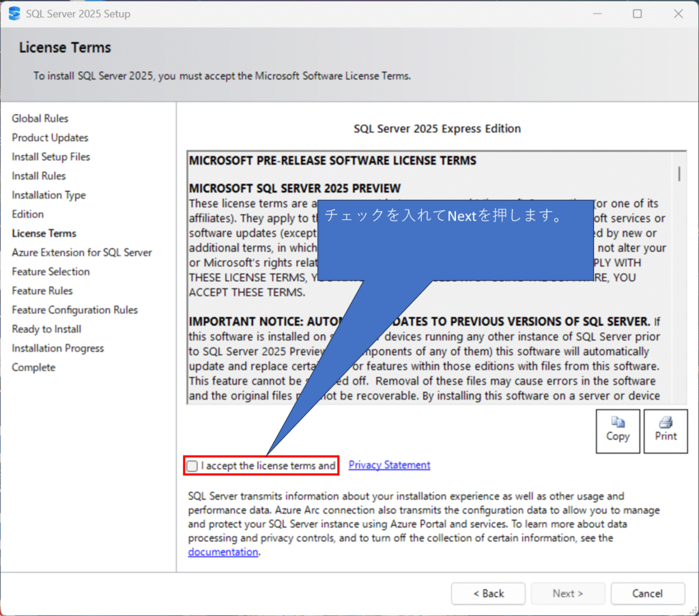Click the Important Notice paragraph heading
This screenshot has height=616, width=699.
[420, 322]
